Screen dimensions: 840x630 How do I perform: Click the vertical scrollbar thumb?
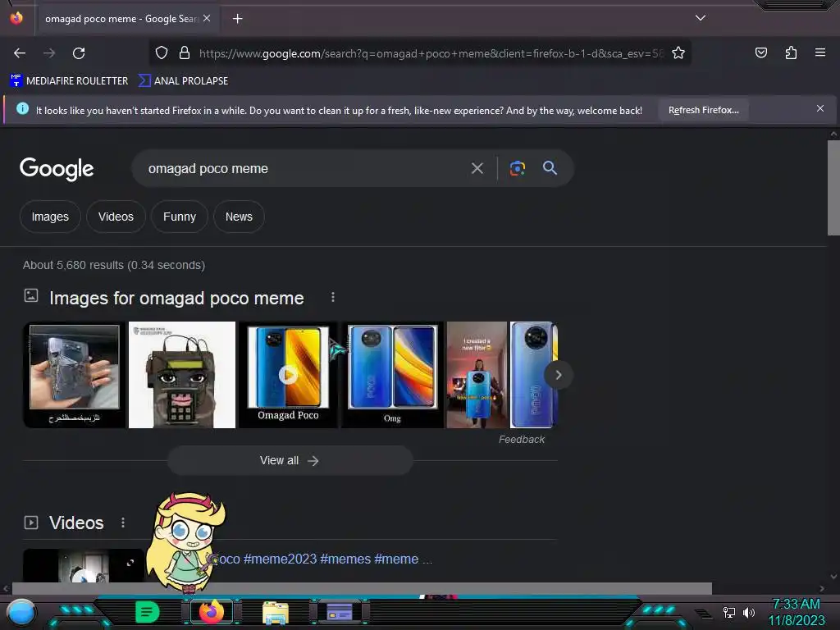click(833, 188)
